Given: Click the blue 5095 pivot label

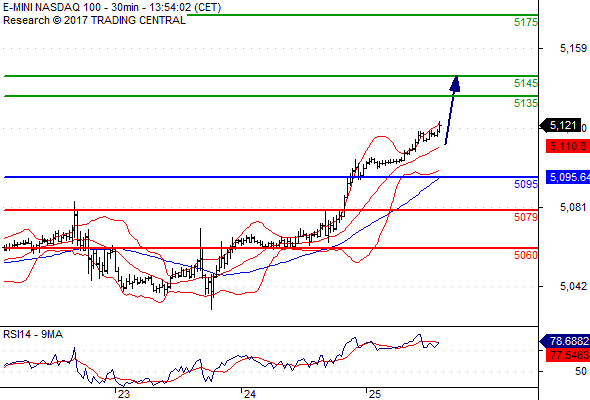Looking at the screenshot, I should [526, 184].
